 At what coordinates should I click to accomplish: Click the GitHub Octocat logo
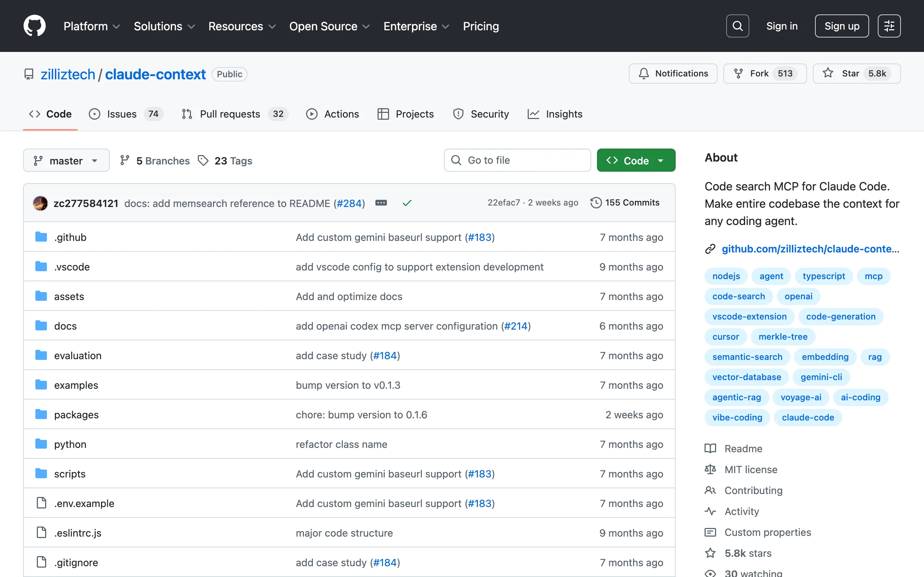(x=34, y=26)
